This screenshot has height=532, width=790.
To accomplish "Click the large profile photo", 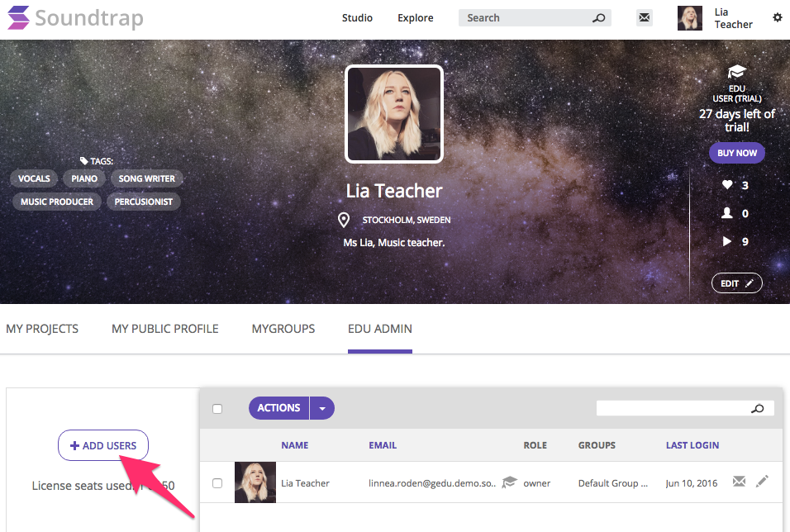I will [394, 114].
